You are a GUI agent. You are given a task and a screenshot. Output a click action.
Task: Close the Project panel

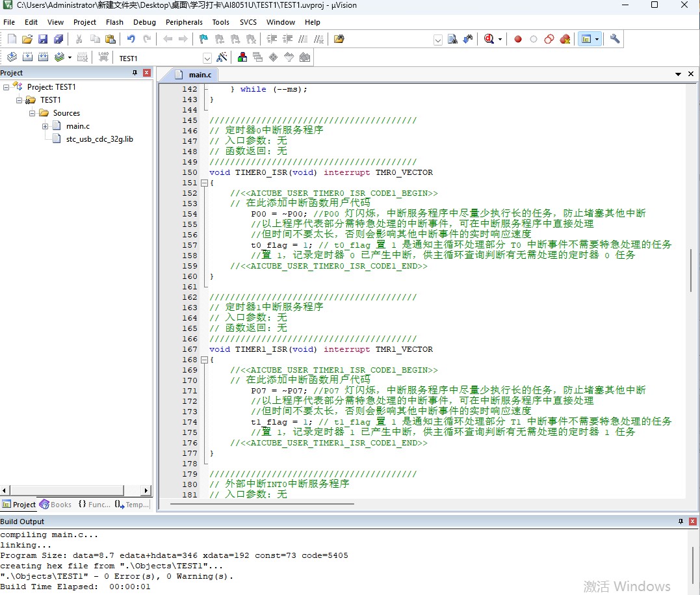click(147, 73)
